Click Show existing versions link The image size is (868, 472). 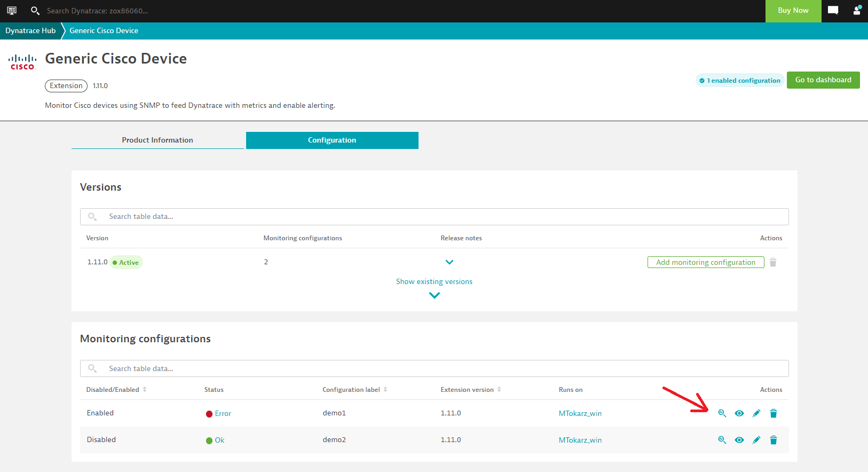[x=434, y=281]
